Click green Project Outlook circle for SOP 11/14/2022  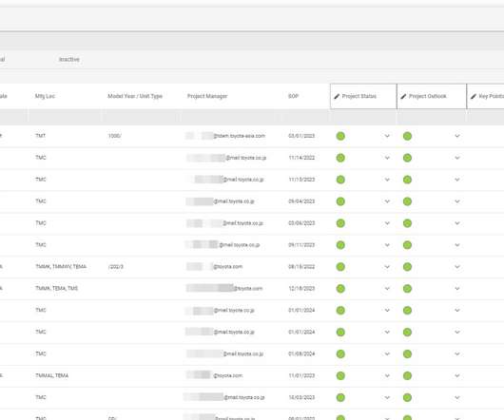click(x=407, y=158)
